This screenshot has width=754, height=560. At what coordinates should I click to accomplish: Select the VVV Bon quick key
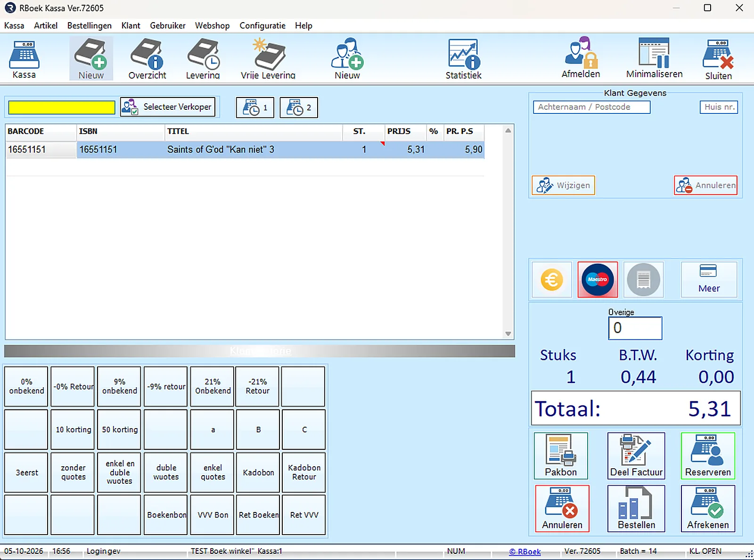213,515
